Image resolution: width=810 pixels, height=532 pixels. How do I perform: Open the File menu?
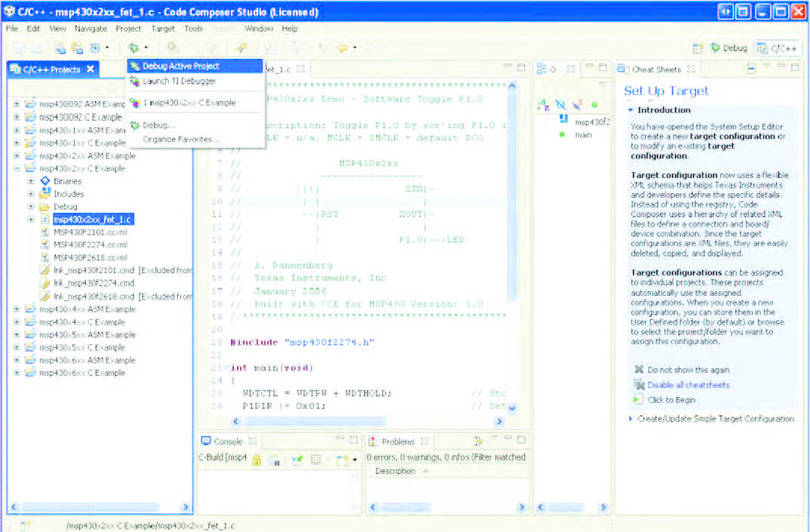12,29
